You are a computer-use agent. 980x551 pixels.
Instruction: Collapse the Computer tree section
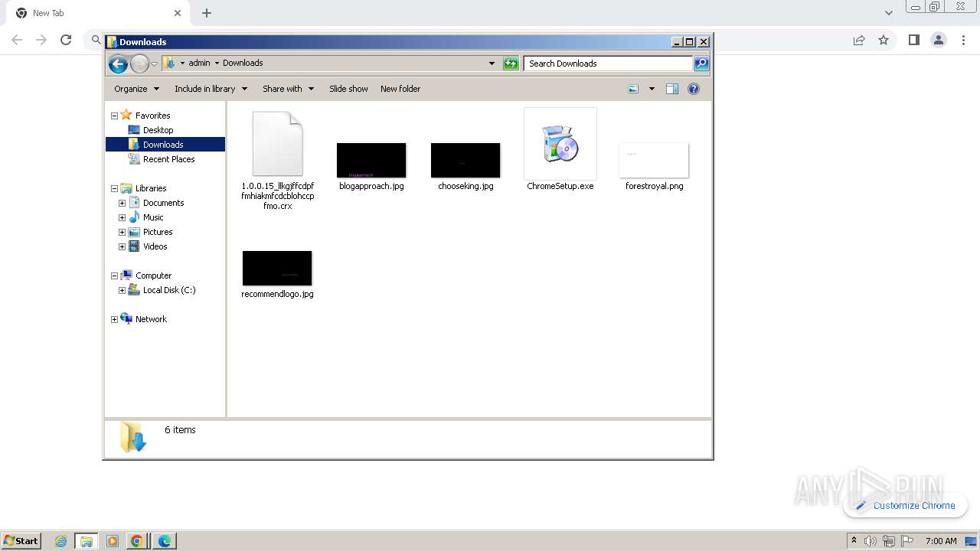(114, 276)
